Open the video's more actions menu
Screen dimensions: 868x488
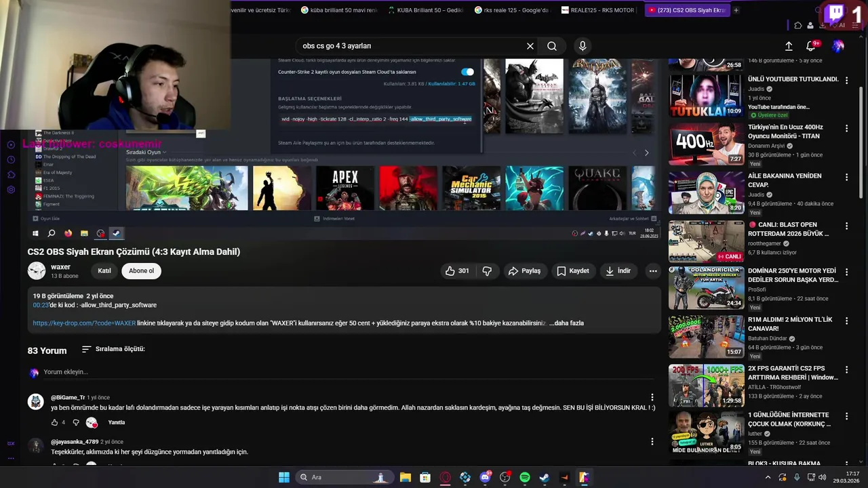click(x=653, y=270)
